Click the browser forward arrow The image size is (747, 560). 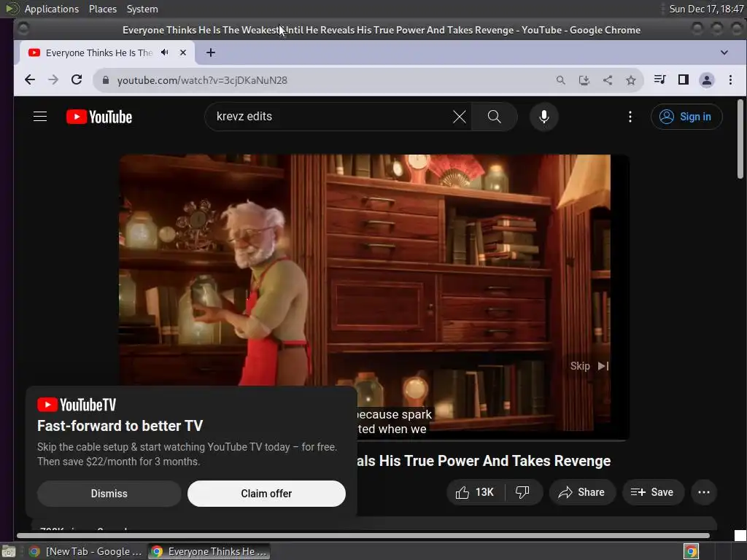click(x=53, y=80)
